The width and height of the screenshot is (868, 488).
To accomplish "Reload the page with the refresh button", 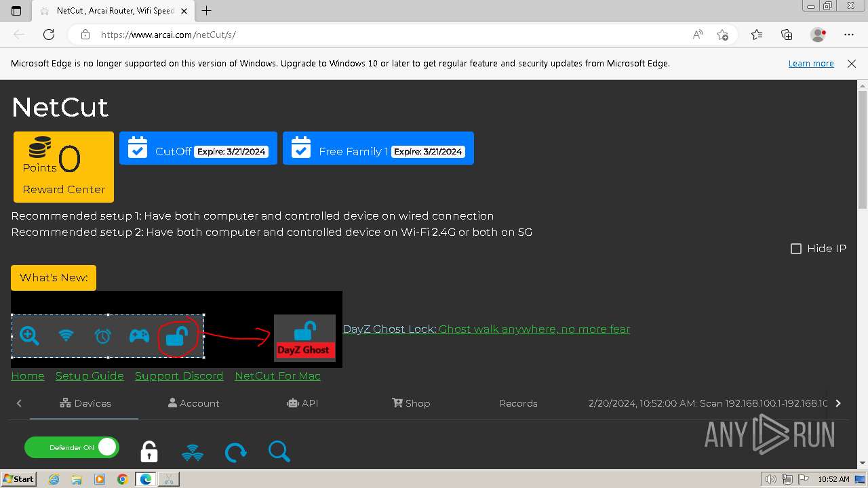I will [x=49, y=35].
